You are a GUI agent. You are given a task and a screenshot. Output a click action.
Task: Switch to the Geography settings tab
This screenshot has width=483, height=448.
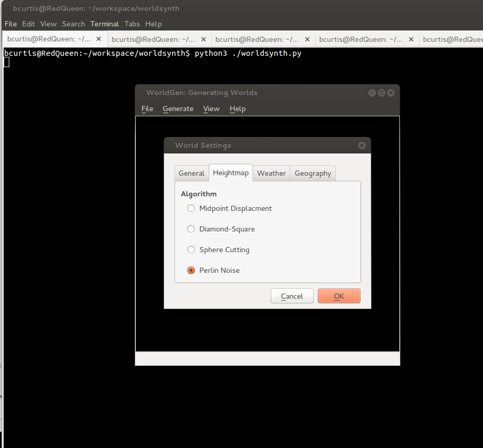313,173
